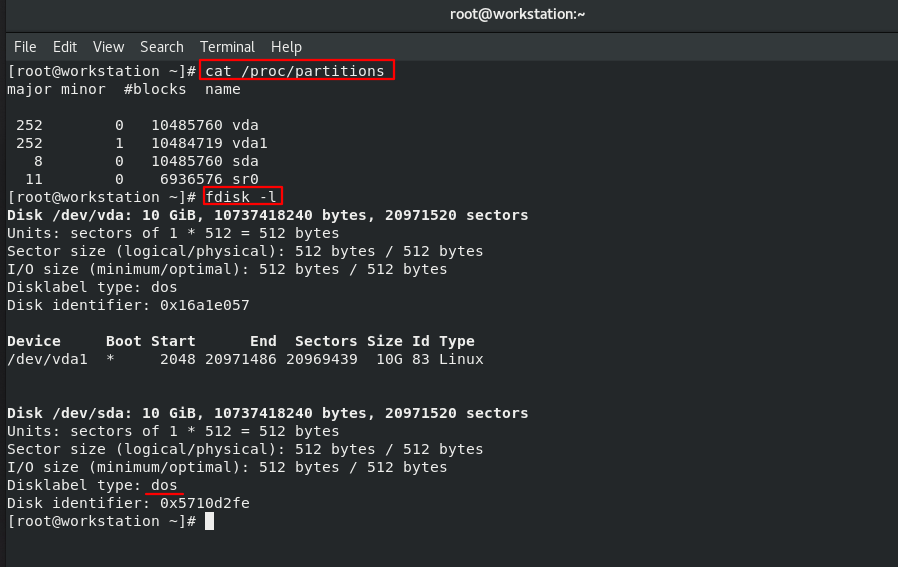This screenshot has height=567, width=898.
Task: Click the 'sda' name in partitions list
Action: [x=245, y=162]
